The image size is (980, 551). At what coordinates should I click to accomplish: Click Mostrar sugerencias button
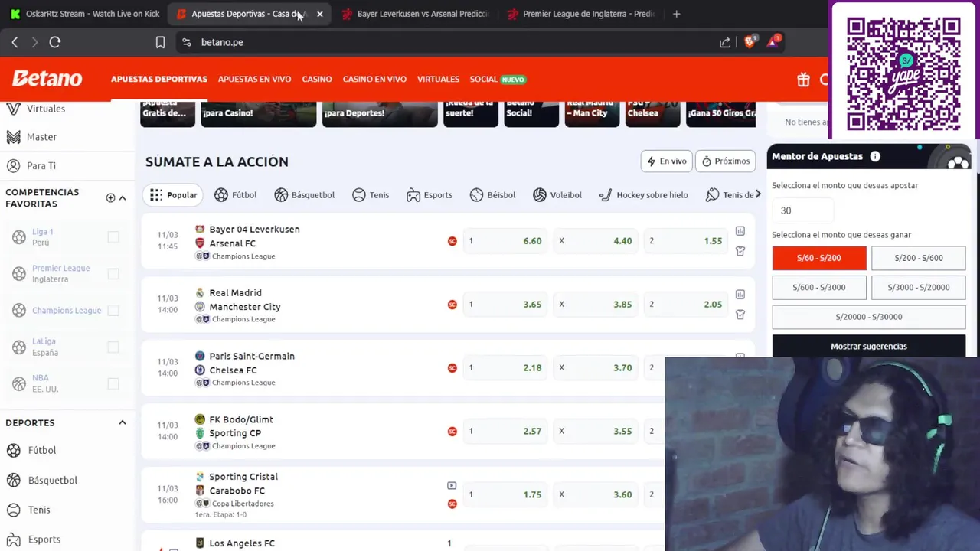(x=869, y=346)
